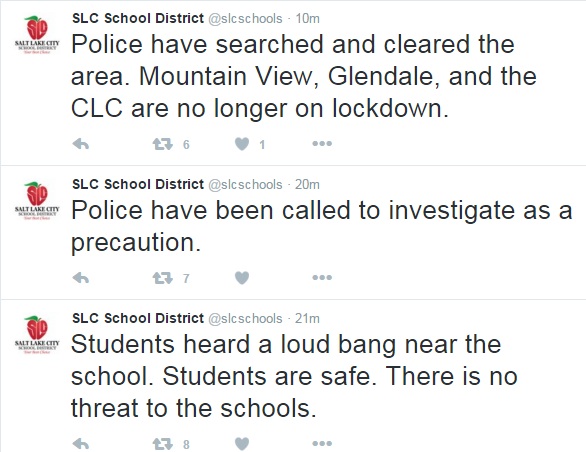Open the 20m timestamp permalink
Screen dimensions: 586x452
tap(307, 184)
